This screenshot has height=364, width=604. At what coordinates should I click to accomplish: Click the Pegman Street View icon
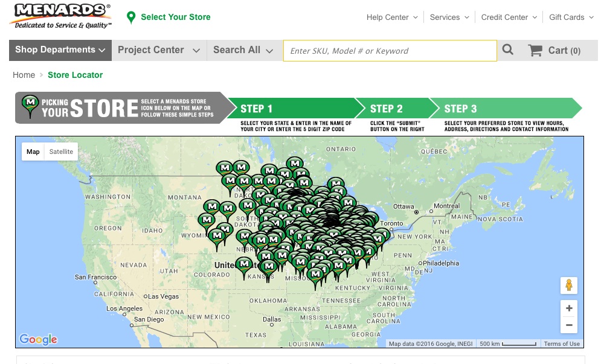pos(568,286)
